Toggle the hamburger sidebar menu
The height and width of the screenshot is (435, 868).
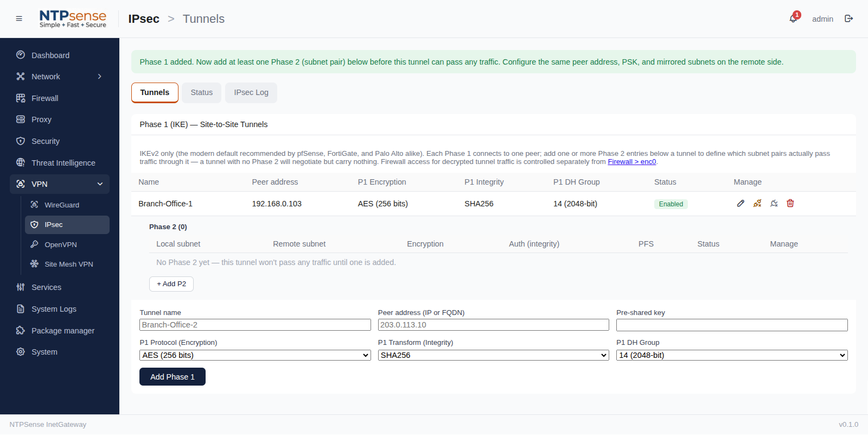point(19,18)
